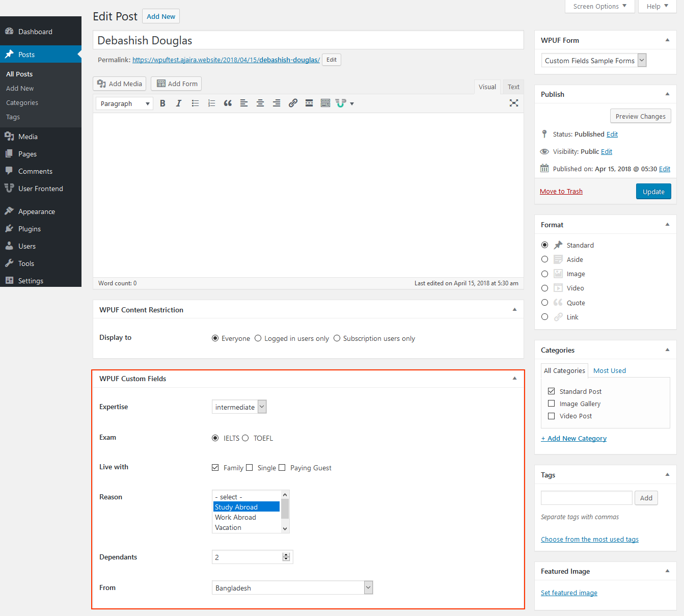Screen dimensions: 684x616
Task: Open the WPUF shortcode toolbar icon
Action: point(345,103)
